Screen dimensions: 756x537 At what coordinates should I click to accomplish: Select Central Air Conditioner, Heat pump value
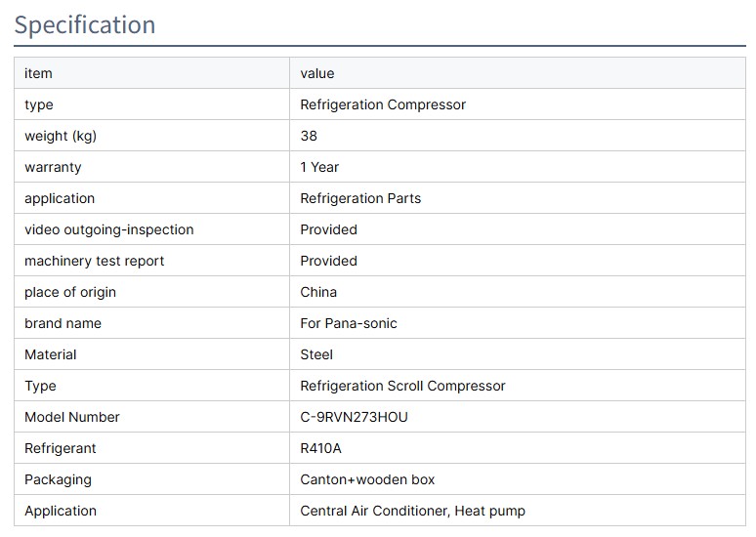coord(412,511)
